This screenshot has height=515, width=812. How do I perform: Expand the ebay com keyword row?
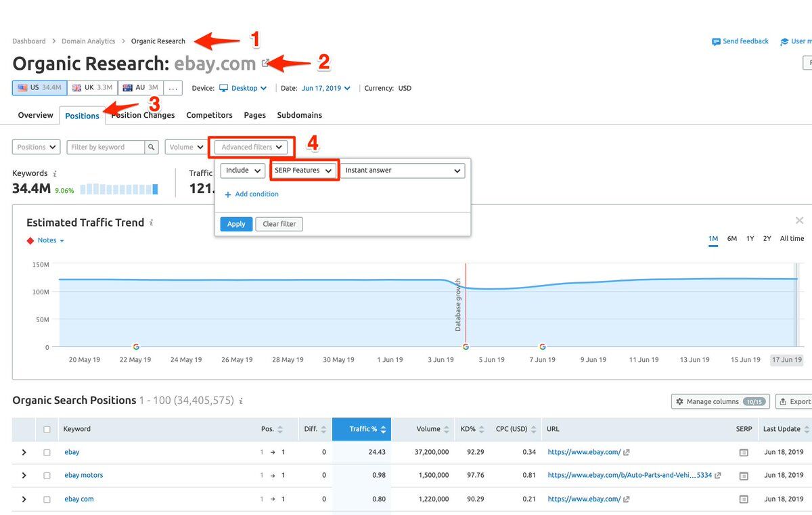[24, 499]
